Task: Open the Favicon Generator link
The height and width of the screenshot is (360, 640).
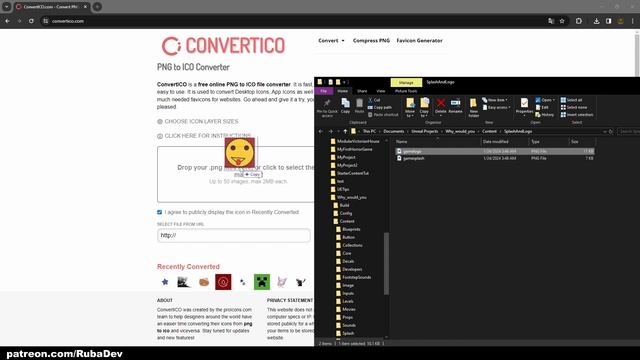Action: pyautogui.click(x=420, y=40)
